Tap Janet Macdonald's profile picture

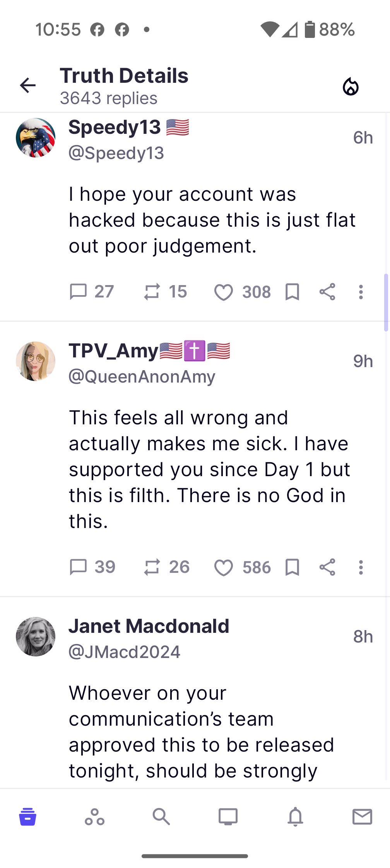pos(36,636)
